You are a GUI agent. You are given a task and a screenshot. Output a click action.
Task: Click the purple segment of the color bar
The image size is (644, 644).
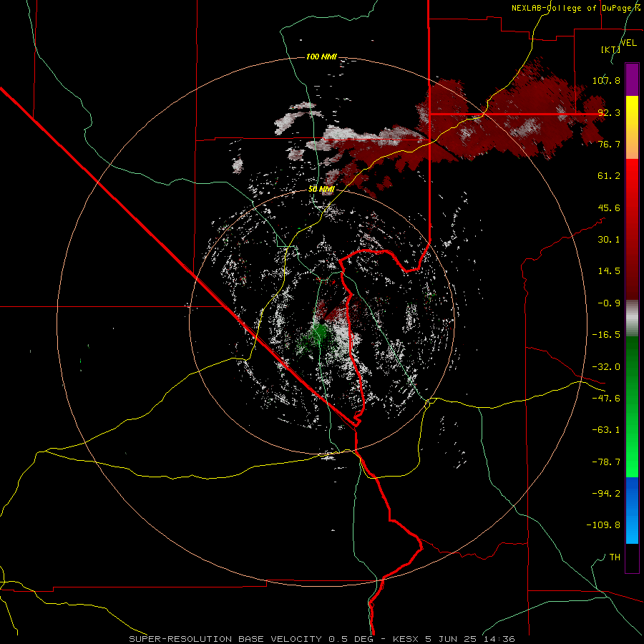click(632, 79)
